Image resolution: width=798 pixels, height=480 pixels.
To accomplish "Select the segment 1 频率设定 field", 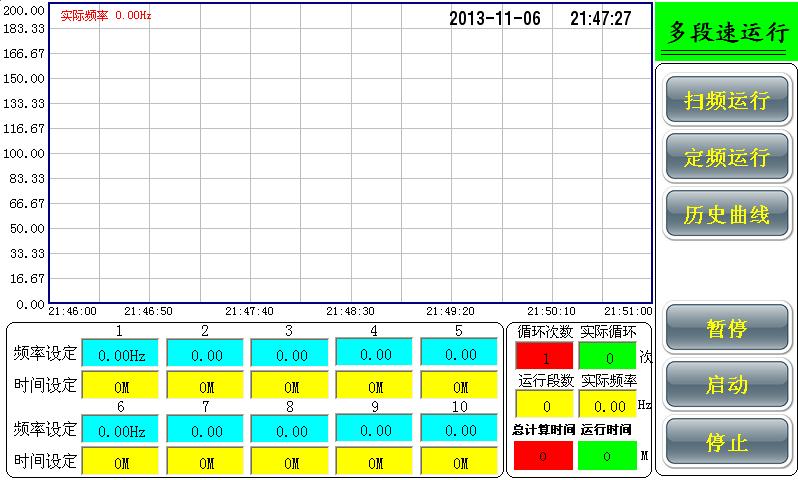I will [x=120, y=354].
